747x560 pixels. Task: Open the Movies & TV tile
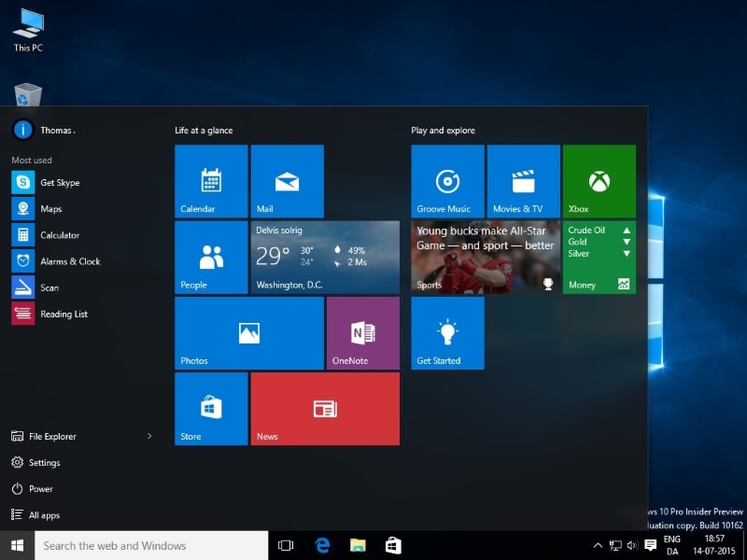coord(523,181)
